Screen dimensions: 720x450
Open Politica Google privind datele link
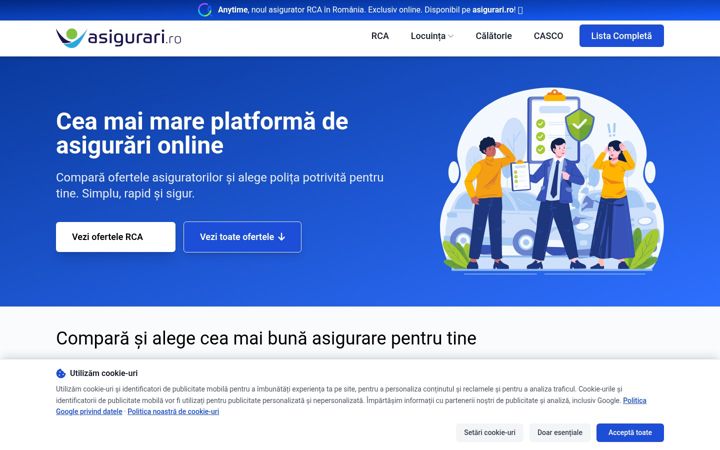coord(89,411)
